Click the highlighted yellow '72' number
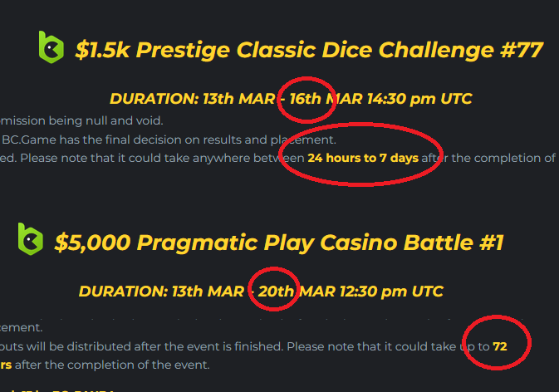The width and height of the screenshot is (559, 392). point(500,345)
